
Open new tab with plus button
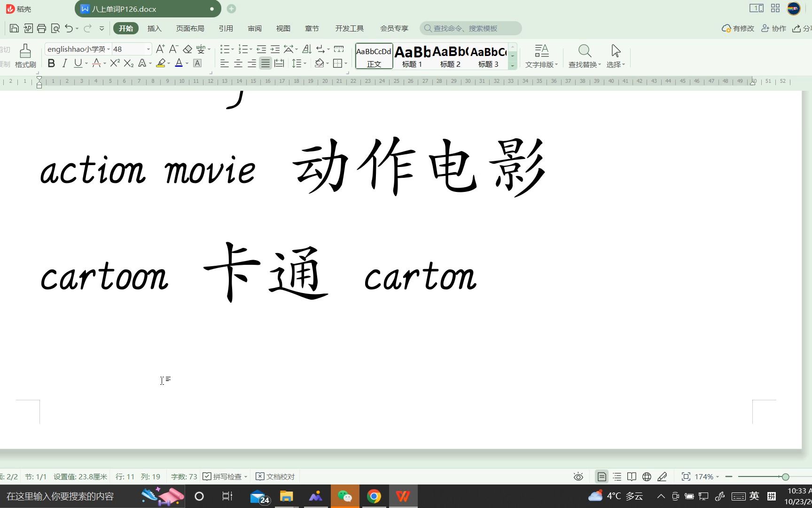click(231, 9)
